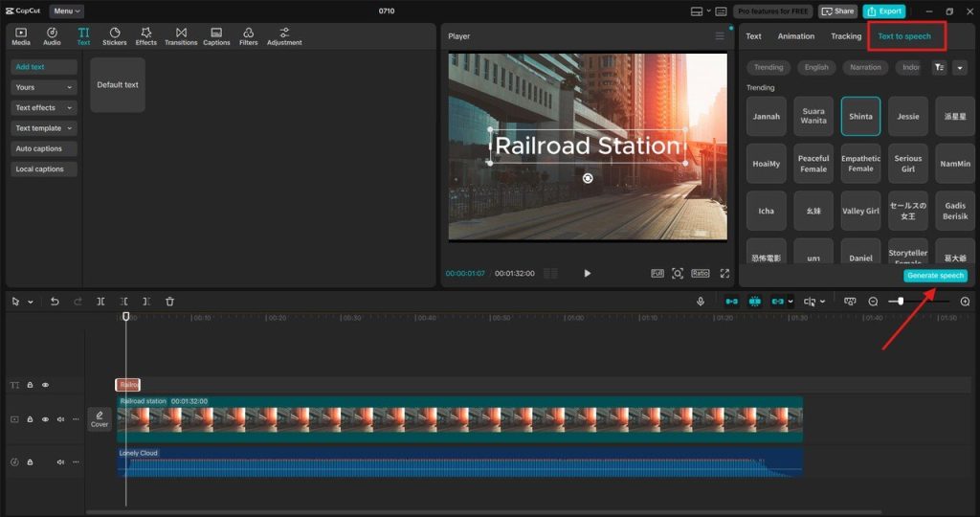Toggle main track magnet
The image size is (980, 517).
(731, 302)
